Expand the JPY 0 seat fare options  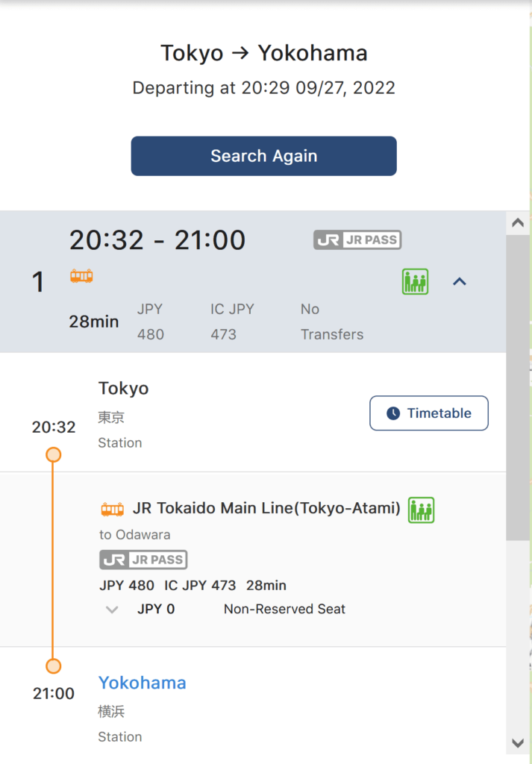click(x=112, y=610)
